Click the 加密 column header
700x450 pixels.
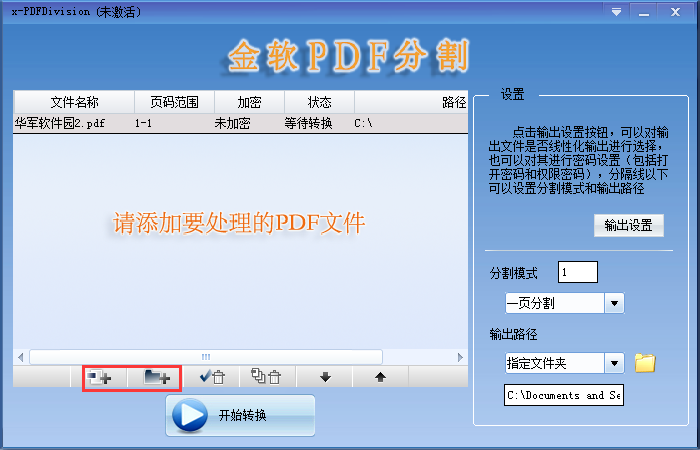[249, 102]
